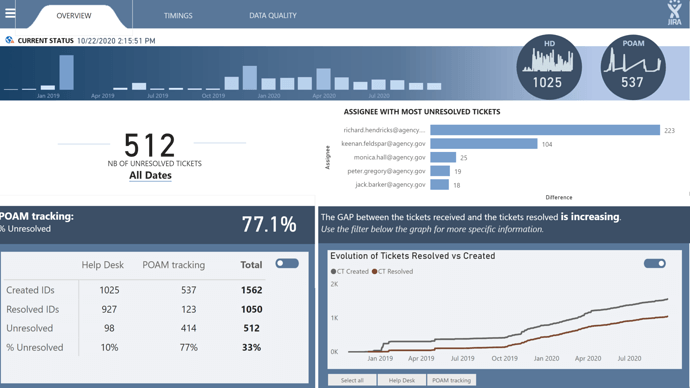Select the POAM circular ticket indicator
This screenshot has height=388, width=690.
tap(633, 67)
